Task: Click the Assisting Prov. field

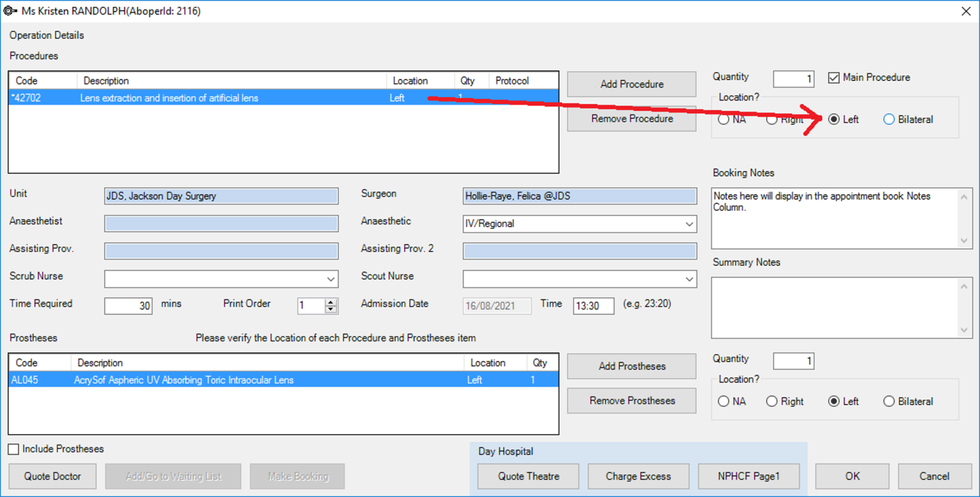Action: click(x=221, y=251)
